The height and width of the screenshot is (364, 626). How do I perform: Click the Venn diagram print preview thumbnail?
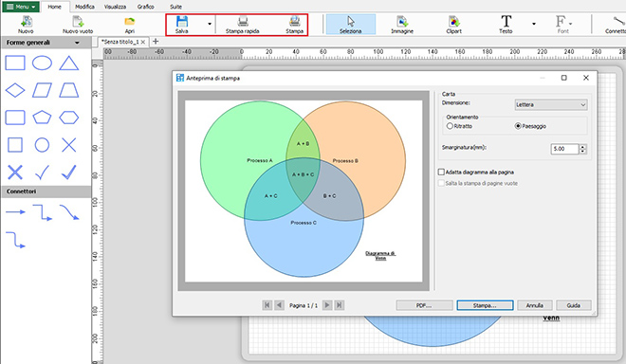[x=304, y=191]
